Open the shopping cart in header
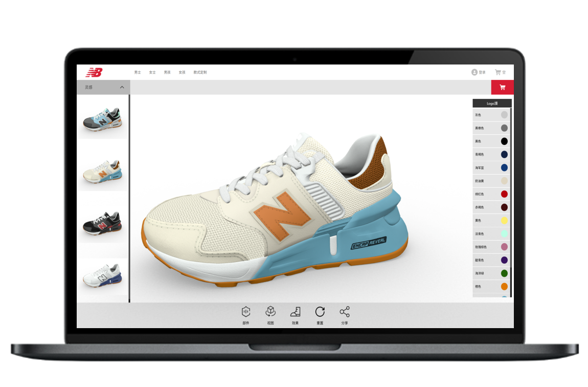The image size is (588, 387). click(500, 72)
